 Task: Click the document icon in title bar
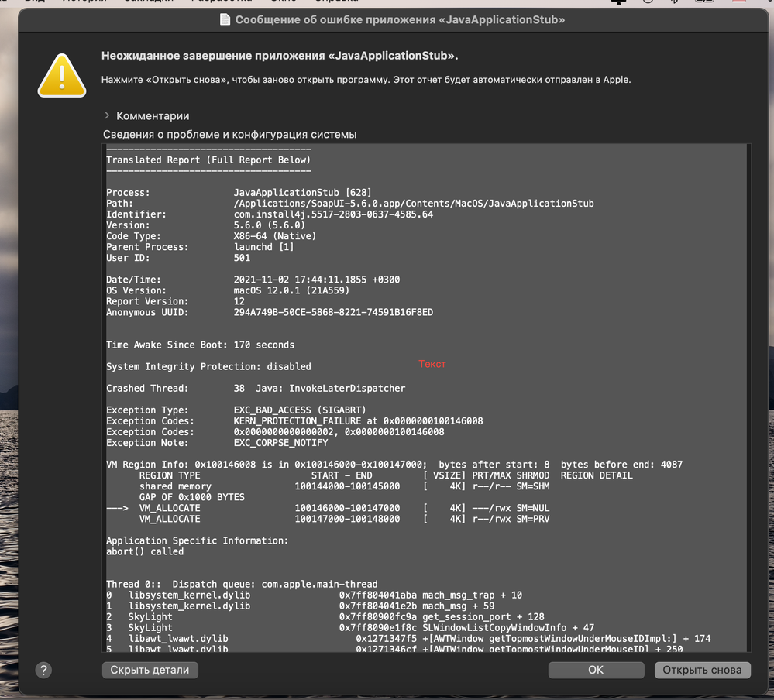point(225,19)
